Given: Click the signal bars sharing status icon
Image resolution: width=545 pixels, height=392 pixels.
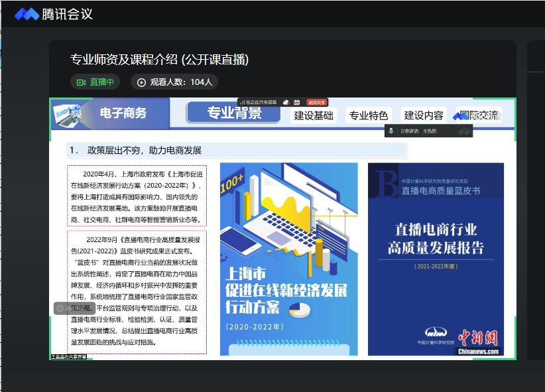Looking at the screenshot, I should [x=243, y=102].
